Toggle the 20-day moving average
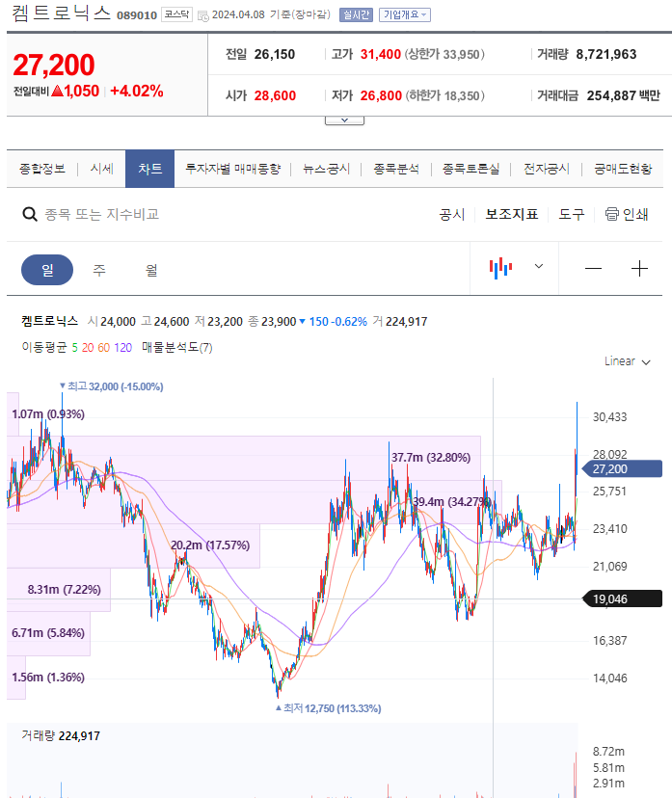This screenshot has height=798, width=672. coord(88,348)
